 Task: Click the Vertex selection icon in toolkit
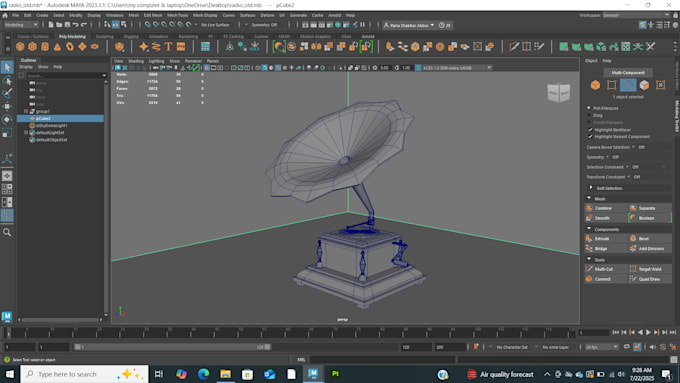611,85
